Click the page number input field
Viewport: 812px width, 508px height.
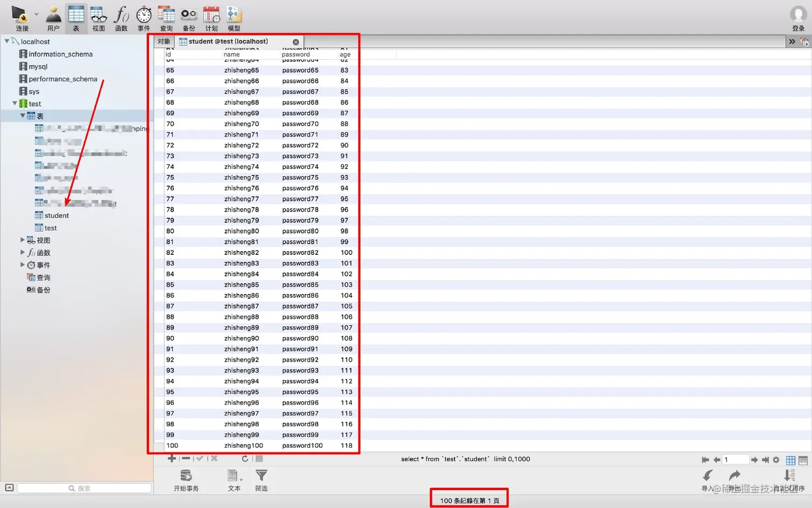[735, 460]
